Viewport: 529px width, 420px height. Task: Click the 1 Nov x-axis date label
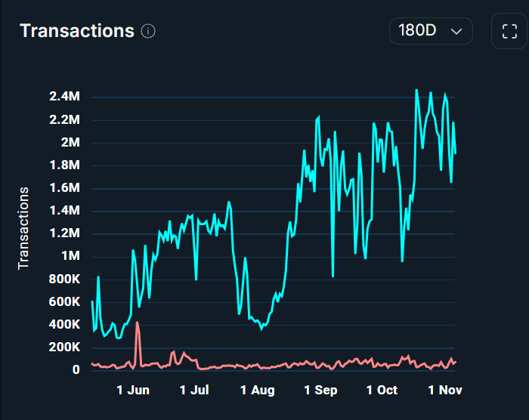[x=444, y=391]
